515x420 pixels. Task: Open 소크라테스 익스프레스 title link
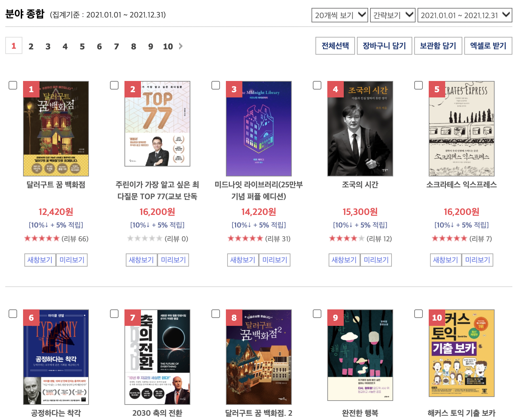(462, 185)
